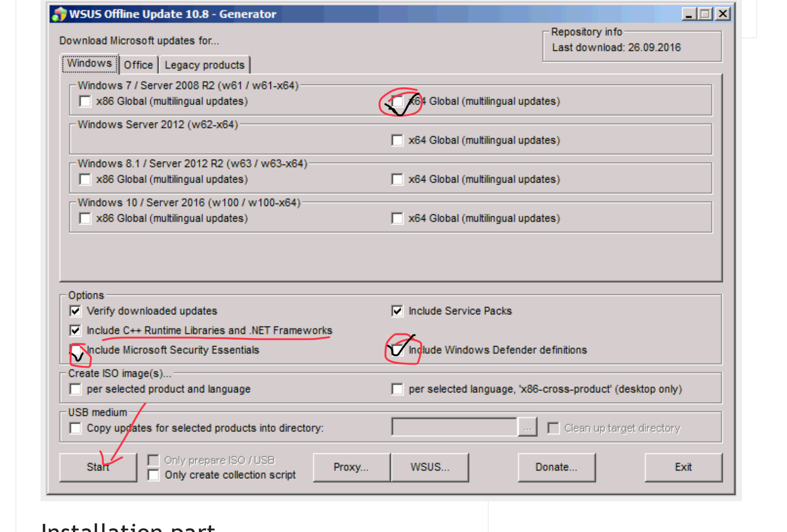The image size is (787, 532).
Task: Check Windows 7 x86 Global updates
Action: 85,101
